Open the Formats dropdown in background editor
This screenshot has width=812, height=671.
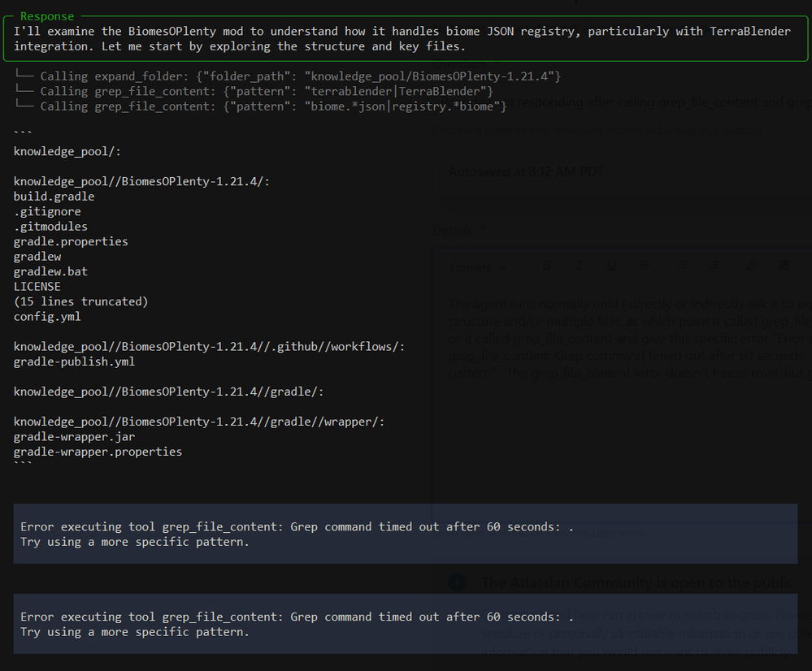479,267
